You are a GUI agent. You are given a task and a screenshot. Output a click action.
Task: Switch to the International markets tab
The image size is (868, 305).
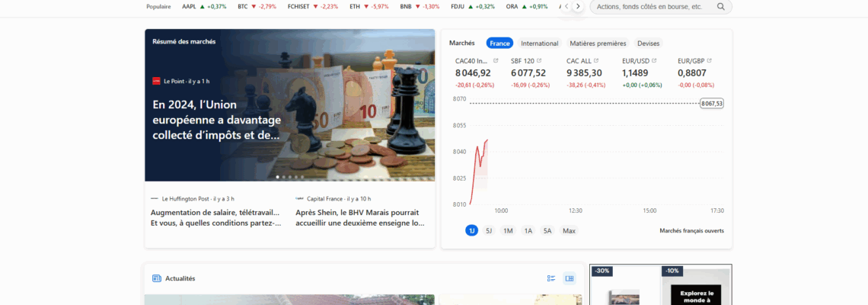click(x=539, y=43)
